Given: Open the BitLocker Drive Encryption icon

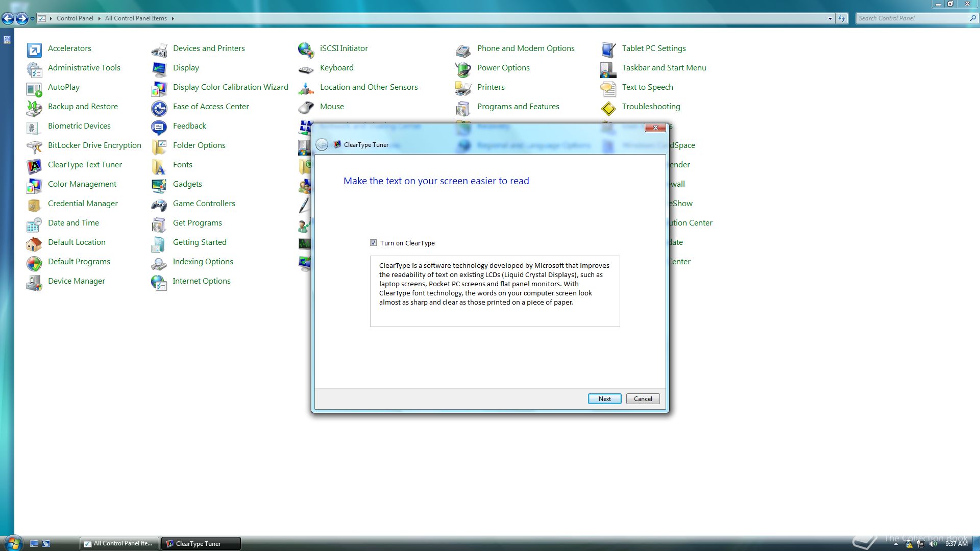Looking at the screenshot, I should pyautogui.click(x=34, y=146).
